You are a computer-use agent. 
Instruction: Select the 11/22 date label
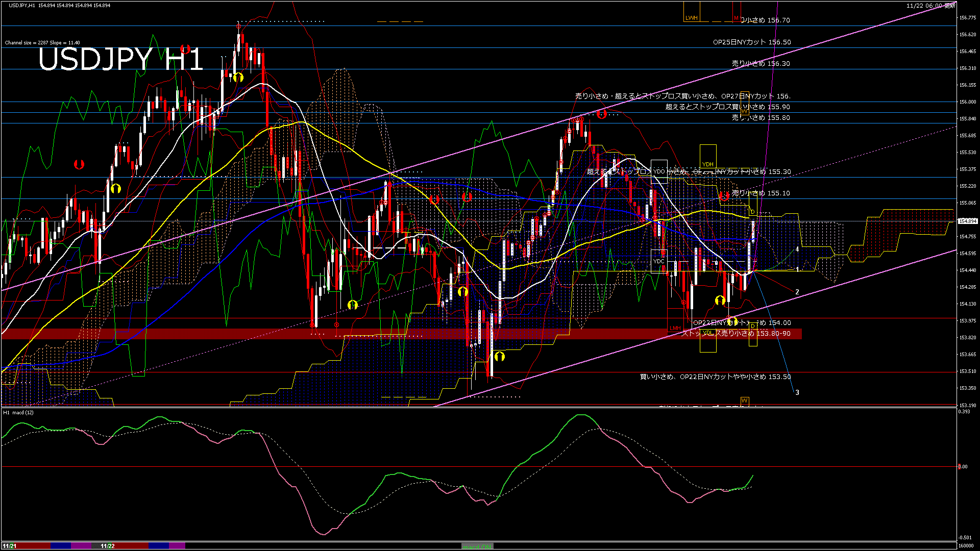[107, 546]
